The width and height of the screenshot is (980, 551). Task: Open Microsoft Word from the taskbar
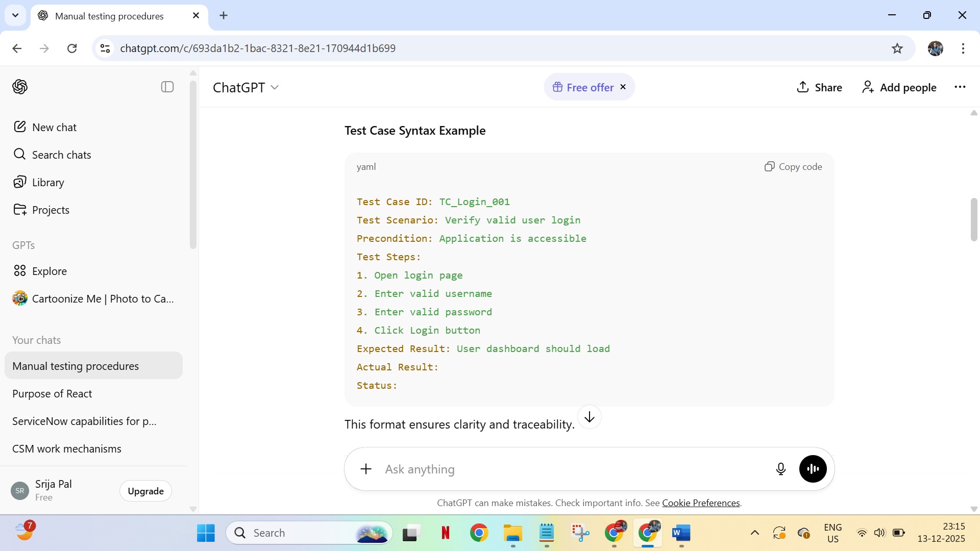click(x=681, y=532)
